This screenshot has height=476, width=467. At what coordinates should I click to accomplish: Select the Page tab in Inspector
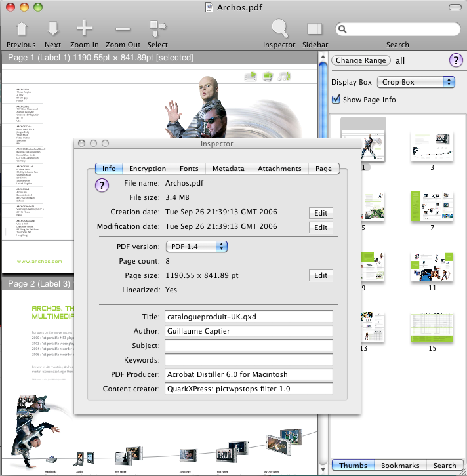tap(323, 169)
